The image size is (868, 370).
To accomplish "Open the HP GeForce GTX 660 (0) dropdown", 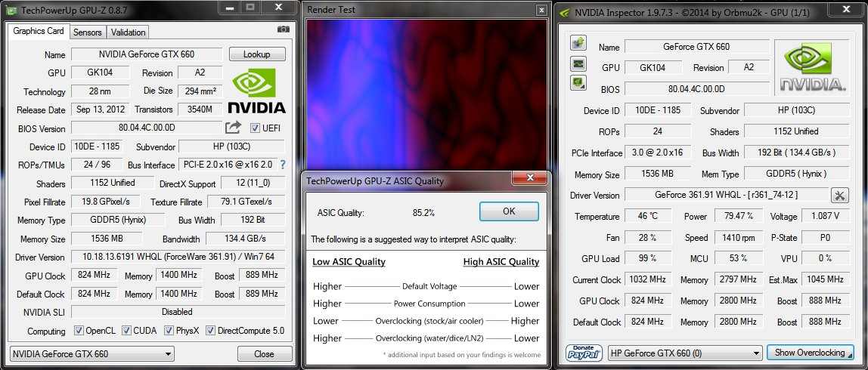I will (685, 353).
